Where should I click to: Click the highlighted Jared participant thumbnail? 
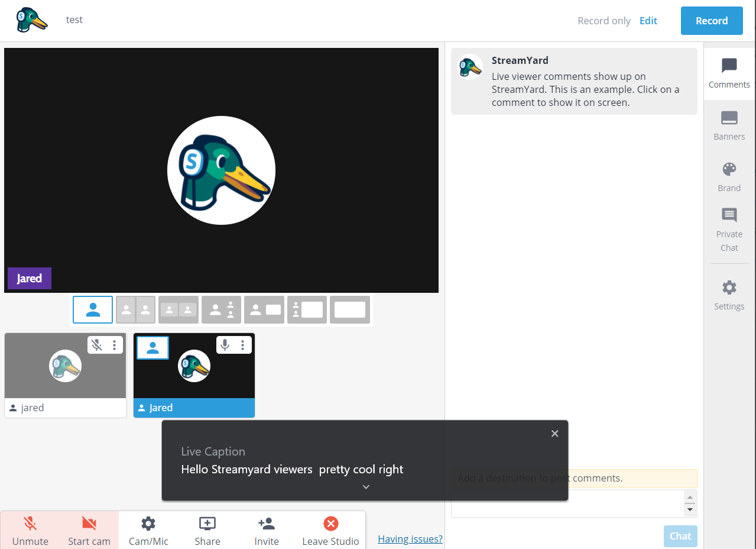click(x=194, y=375)
